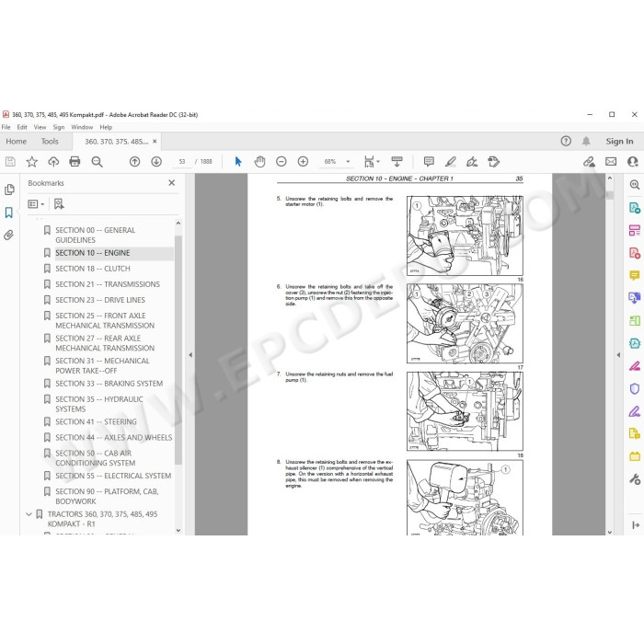Screen dimensions: 644x644
Task: Open the page thumbnails panel
Action: (x=9, y=190)
